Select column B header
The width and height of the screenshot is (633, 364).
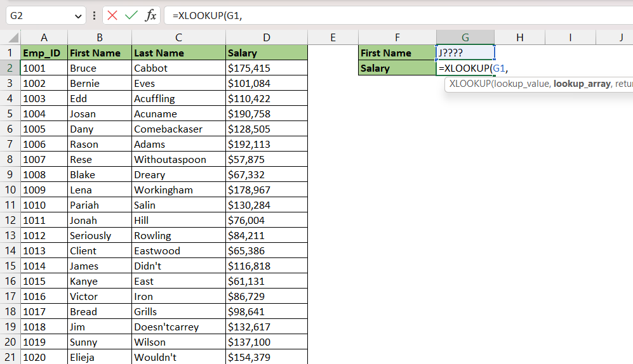(x=100, y=37)
